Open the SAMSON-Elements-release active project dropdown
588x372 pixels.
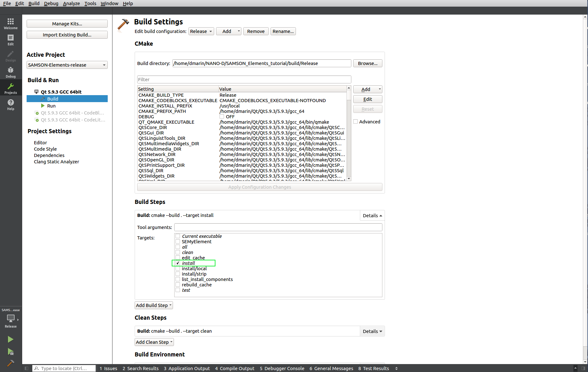pyautogui.click(x=67, y=65)
